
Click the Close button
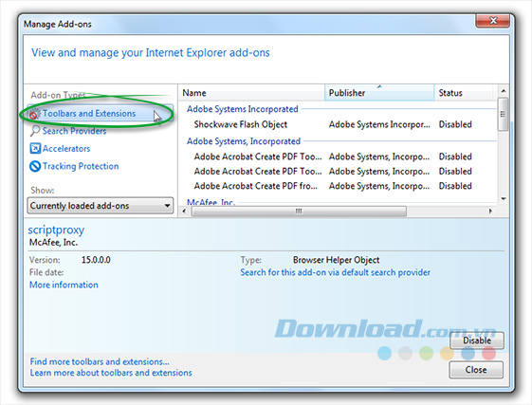(476, 370)
